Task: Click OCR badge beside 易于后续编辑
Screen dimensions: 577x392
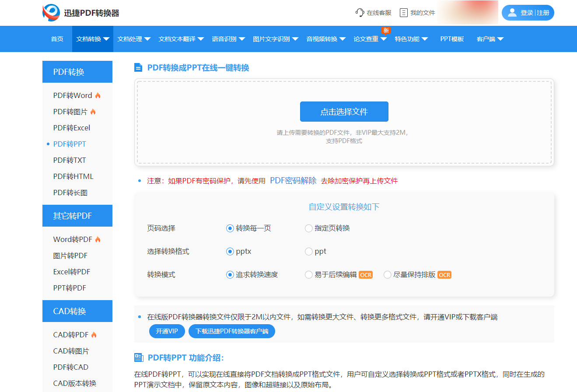Action: 366,275
